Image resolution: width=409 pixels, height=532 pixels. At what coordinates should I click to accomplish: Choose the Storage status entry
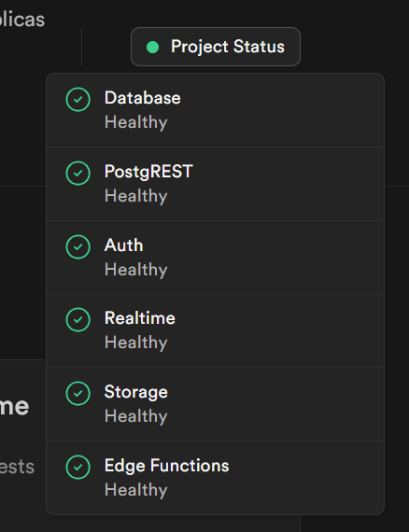click(215, 404)
